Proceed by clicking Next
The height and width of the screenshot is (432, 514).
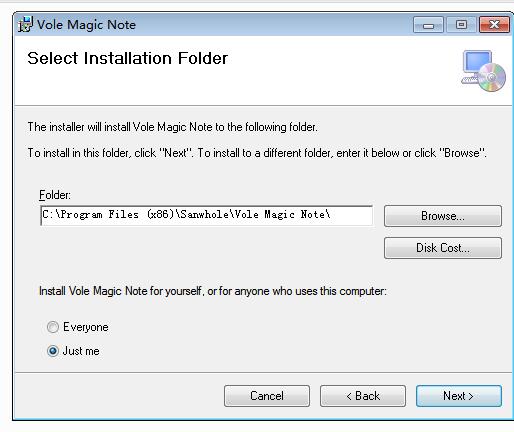459,396
